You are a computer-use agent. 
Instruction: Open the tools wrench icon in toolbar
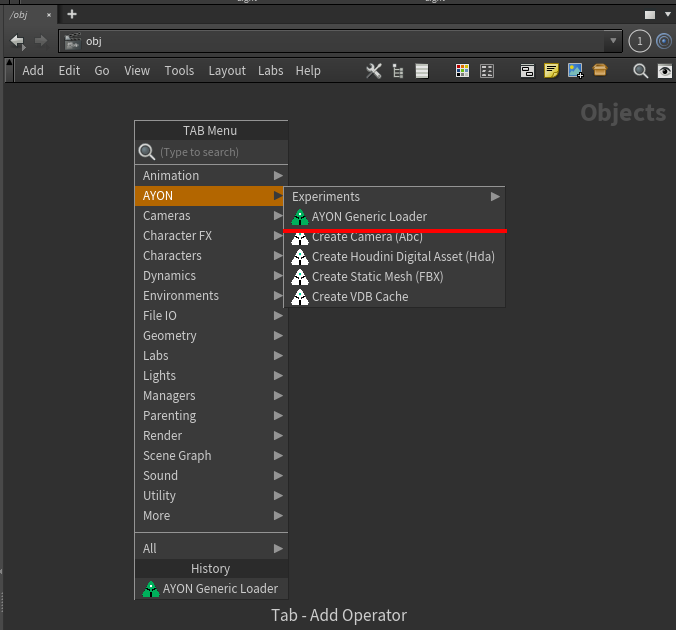(x=374, y=71)
